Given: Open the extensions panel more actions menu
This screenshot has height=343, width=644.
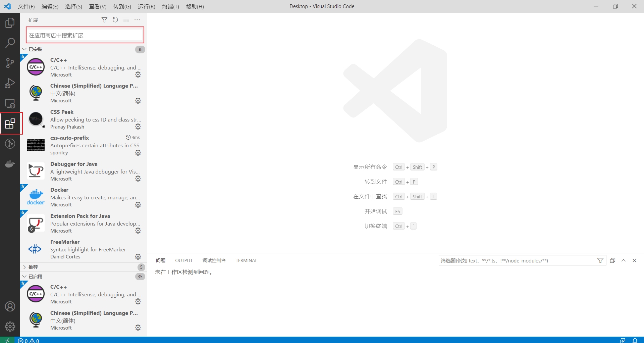Looking at the screenshot, I should (x=137, y=20).
